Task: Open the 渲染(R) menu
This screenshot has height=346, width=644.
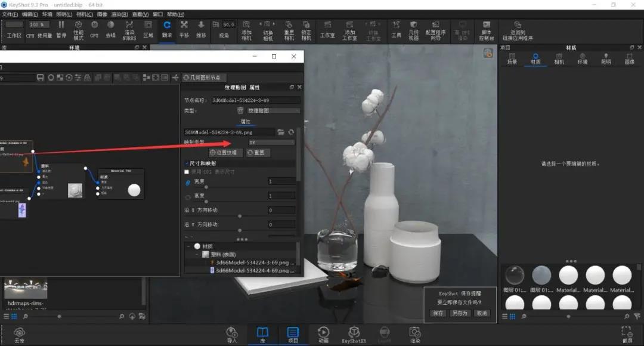Action: click(x=119, y=14)
